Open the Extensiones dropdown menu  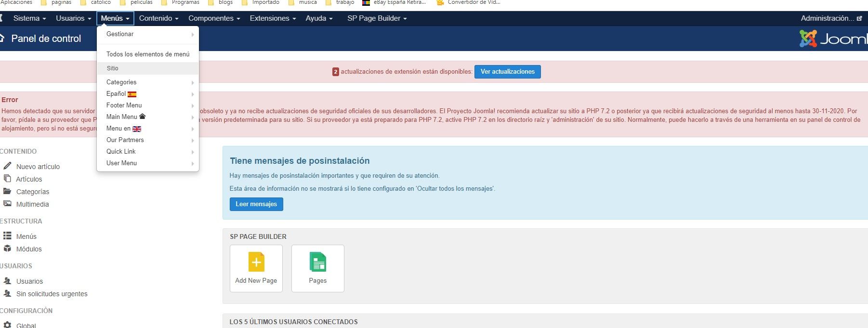point(273,18)
